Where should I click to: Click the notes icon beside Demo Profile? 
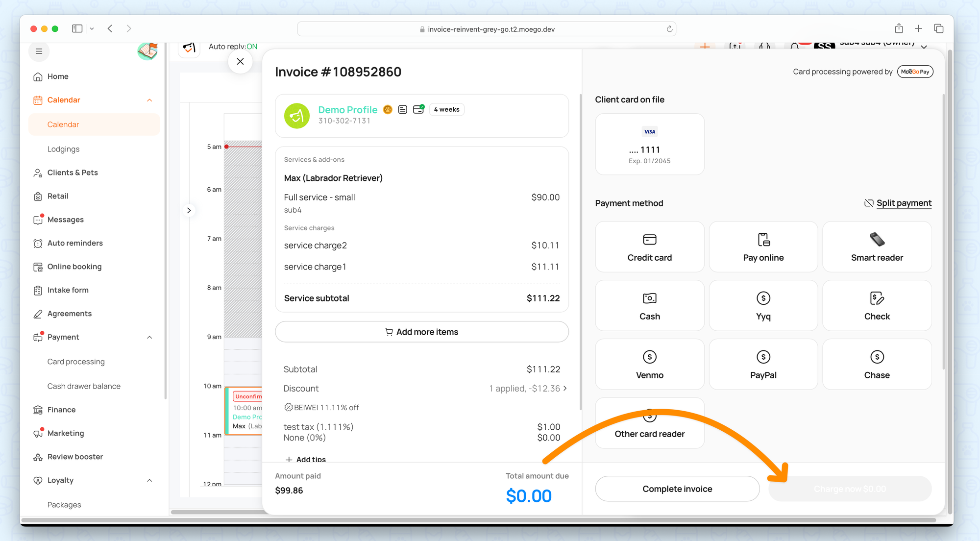pos(402,110)
